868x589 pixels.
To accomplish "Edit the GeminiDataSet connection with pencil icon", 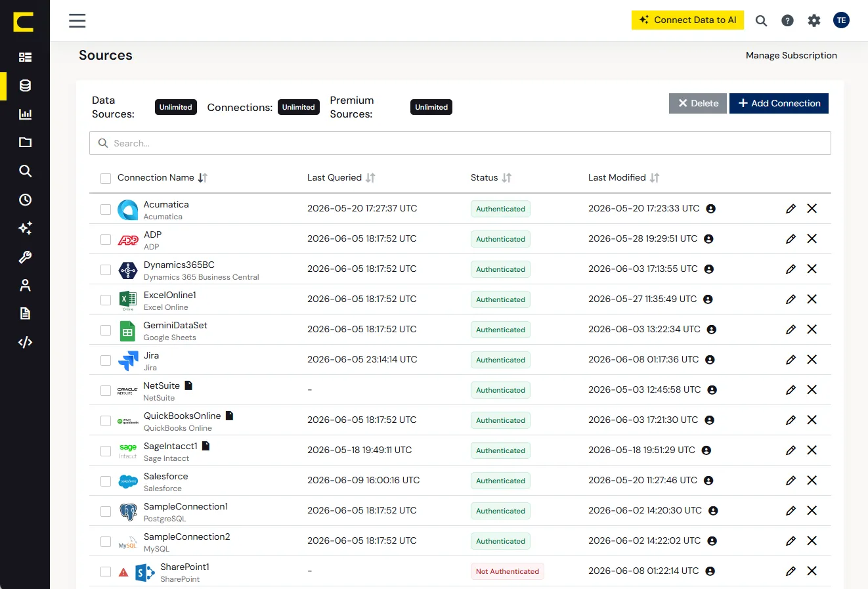I will (791, 330).
